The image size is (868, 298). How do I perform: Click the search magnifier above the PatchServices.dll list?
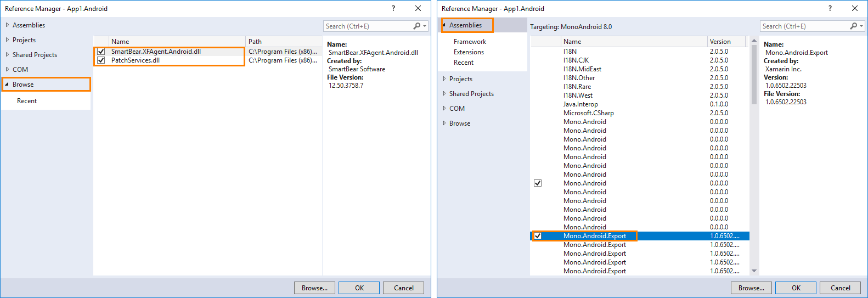coord(417,26)
